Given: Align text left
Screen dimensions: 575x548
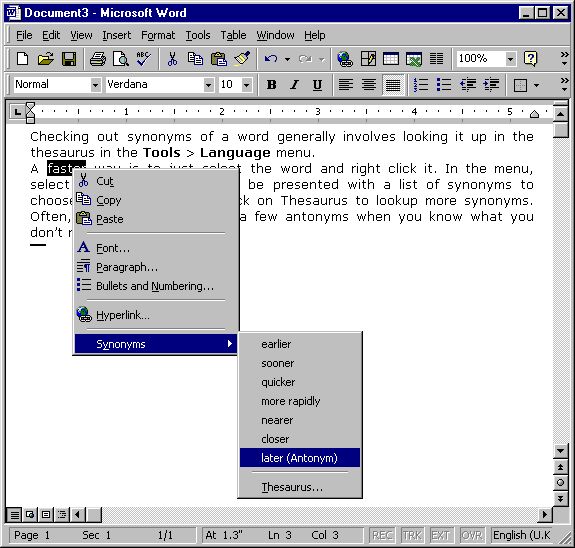Looking at the screenshot, I should pos(345,85).
